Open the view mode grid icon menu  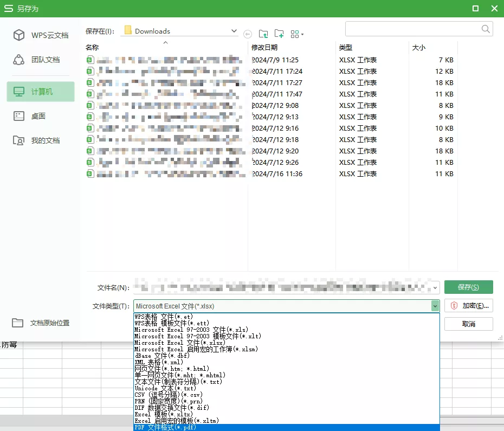point(296,34)
